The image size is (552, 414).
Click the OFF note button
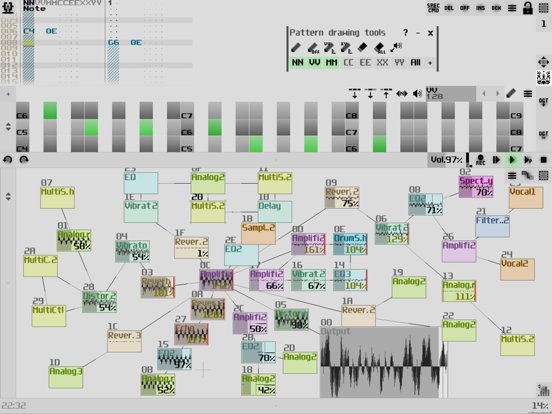pyautogui.click(x=465, y=8)
